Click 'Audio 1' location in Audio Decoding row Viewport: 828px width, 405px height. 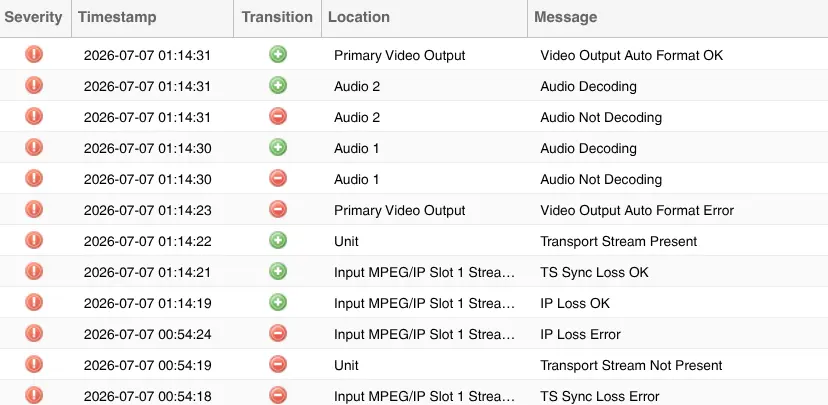pyautogui.click(x=356, y=148)
